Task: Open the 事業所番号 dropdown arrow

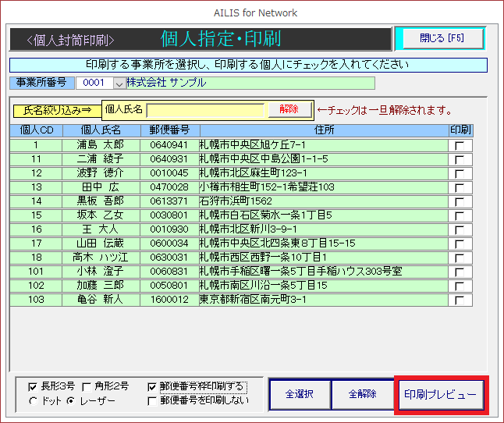Action: pyautogui.click(x=119, y=83)
